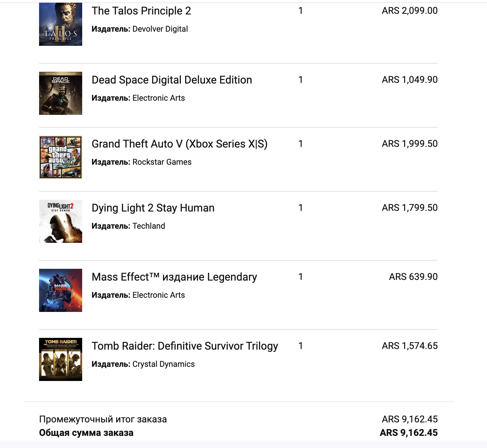487x448 pixels.
Task: Click the Dying Light 2 Stay Human title
Action: (153, 208)
